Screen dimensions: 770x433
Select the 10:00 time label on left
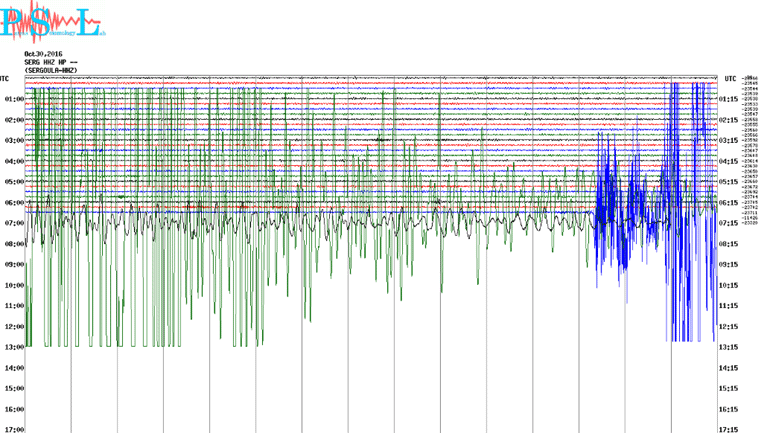pyautogui.click(x=14, y=285)
